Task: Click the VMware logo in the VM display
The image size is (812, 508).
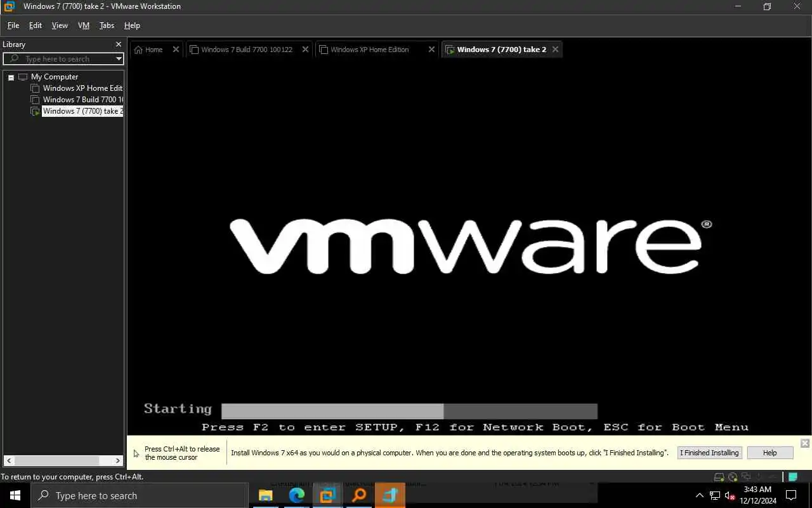Action: click(x=470, y=246)
